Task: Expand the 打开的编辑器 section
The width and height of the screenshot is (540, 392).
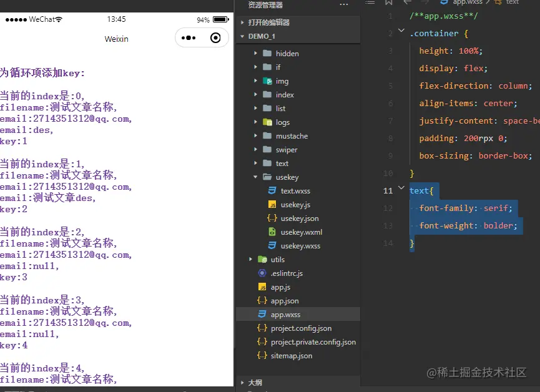Action: point(242,22)
